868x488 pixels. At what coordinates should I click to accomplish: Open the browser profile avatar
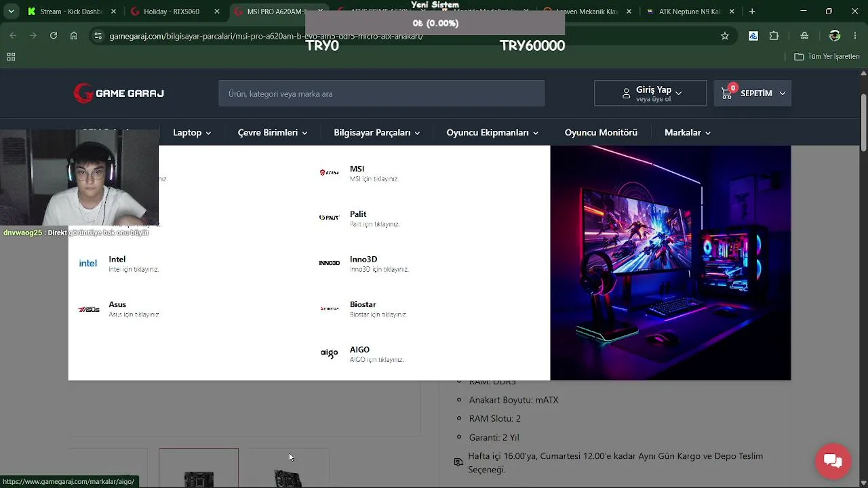(x=835, y=36)
